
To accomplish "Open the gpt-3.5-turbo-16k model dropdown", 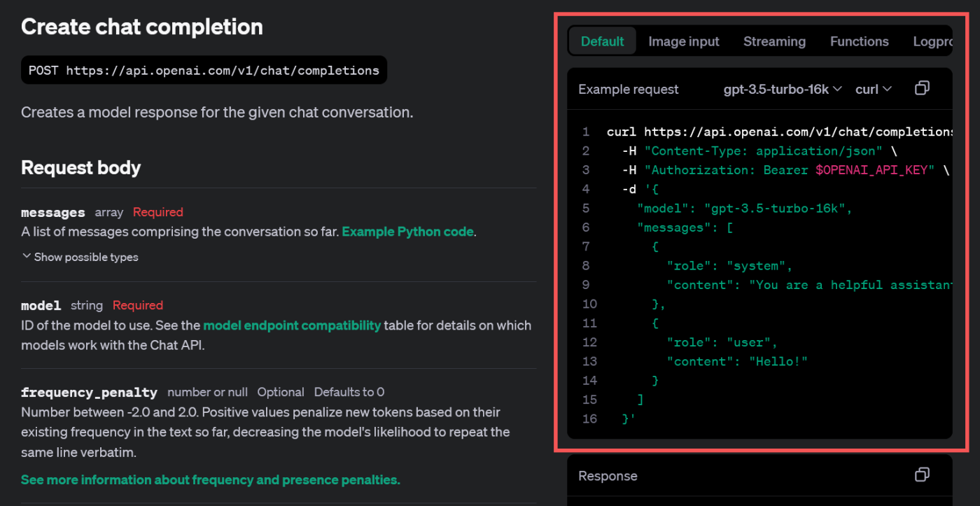I will [782, 89].
